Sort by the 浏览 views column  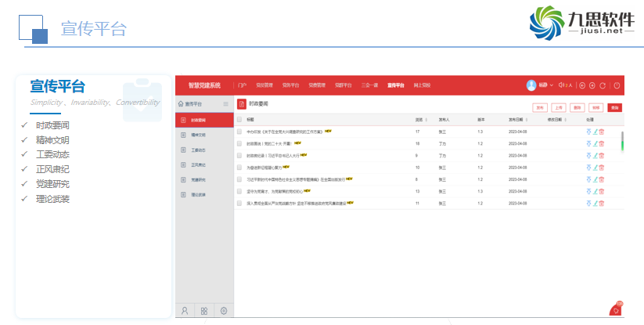(x=422, y=120)
